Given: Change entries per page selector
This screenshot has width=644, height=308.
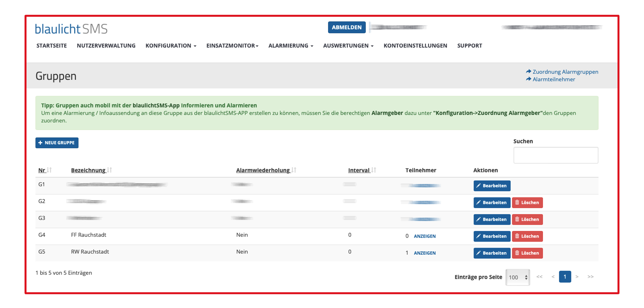Looking at the screenshot, I should coord(518,277).
